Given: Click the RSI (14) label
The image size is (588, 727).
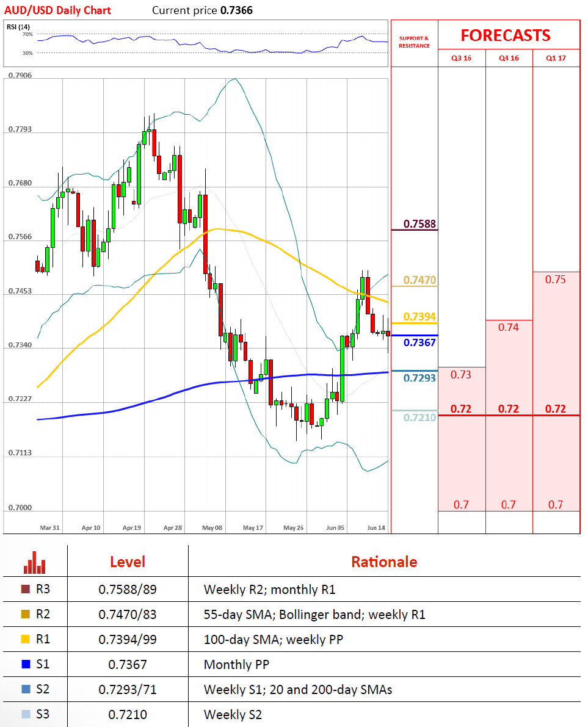Looking at the screenshot, I should (18, 27).
